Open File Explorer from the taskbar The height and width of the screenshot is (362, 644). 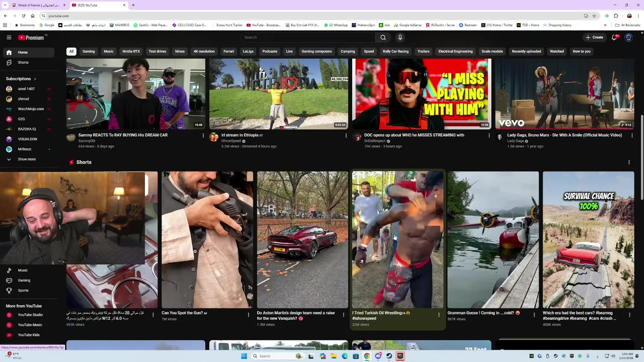pos(334,356)
